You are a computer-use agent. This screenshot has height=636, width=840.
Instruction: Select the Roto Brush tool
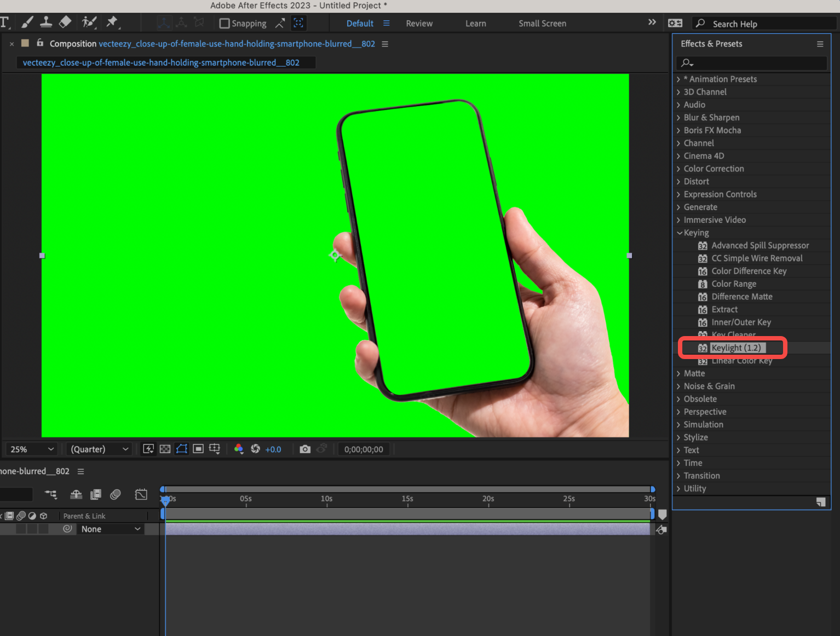click(x=89, y=22)
